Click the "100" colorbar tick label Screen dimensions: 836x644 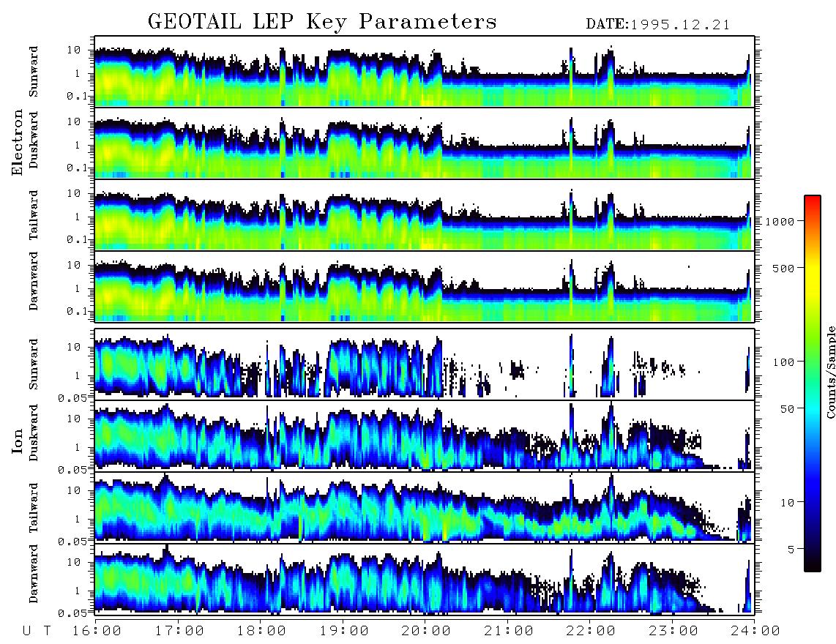pos(784,362)
